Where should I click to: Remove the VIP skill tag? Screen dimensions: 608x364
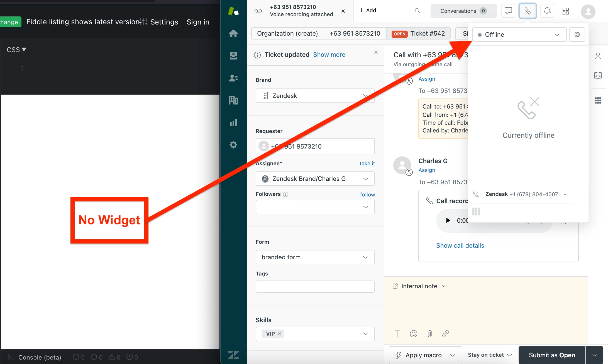(x=279, y=334)
